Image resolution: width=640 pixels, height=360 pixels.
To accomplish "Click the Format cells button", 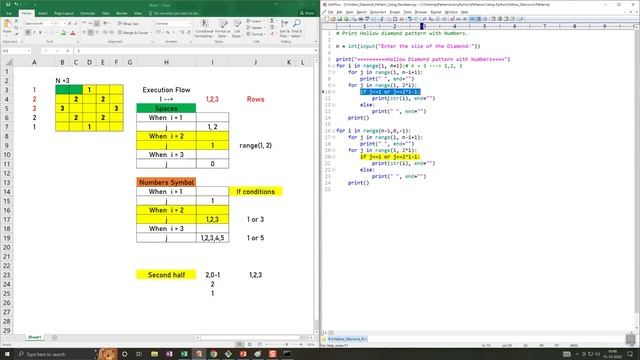I will click(x=256, y=34).
